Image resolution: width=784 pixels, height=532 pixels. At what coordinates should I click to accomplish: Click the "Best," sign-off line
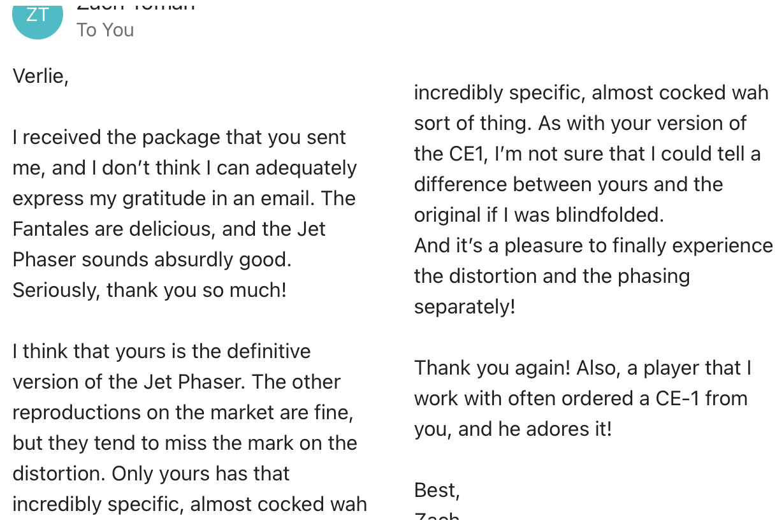click(x=437, y=490)
